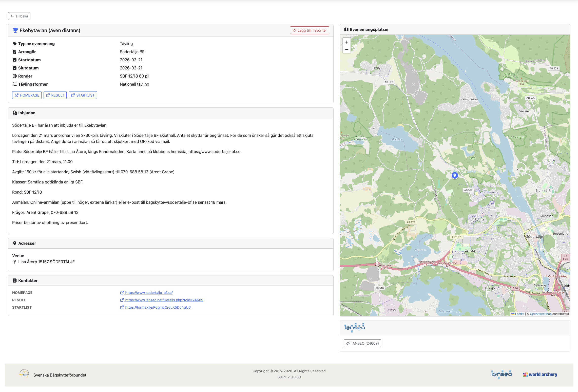Image resolution: width=578 pixels, height=392 pixels.
Task: Zoom in on the map
Action: pos(346,42)
